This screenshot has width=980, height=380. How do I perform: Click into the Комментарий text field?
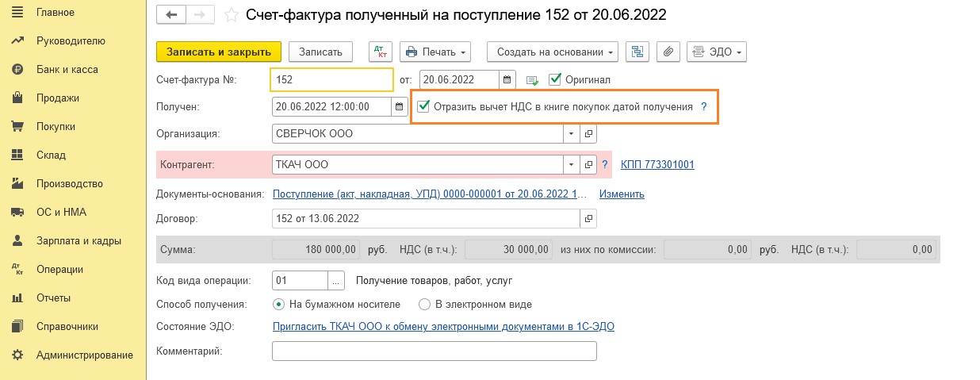(434, 351)
